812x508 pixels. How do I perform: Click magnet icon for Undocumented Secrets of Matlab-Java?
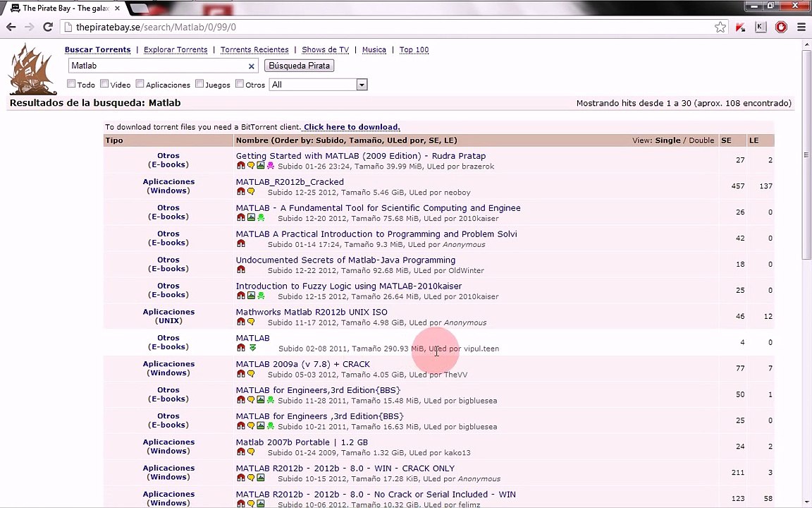coord(241,270)
